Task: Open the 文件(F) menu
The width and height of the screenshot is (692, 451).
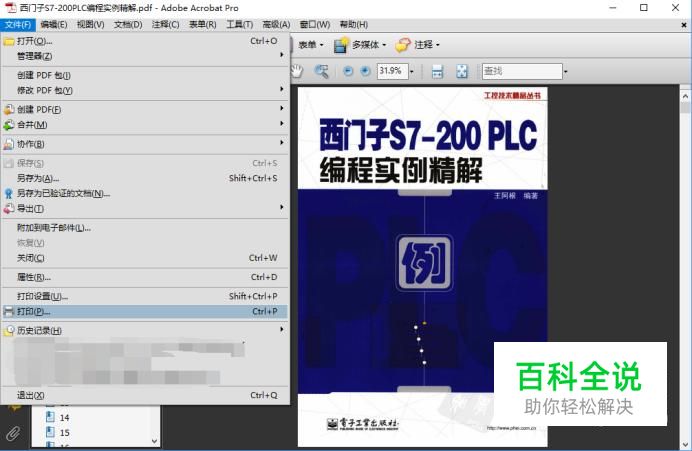Action: [18, 25]
